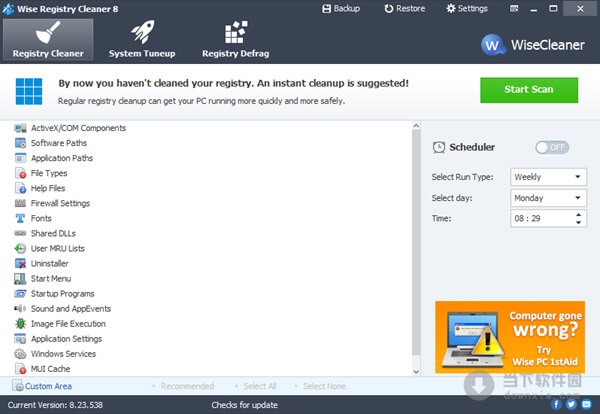Viewport: 600px width, 414px height.
Task: Open the Custom Area link
Action: pos(48,386)
